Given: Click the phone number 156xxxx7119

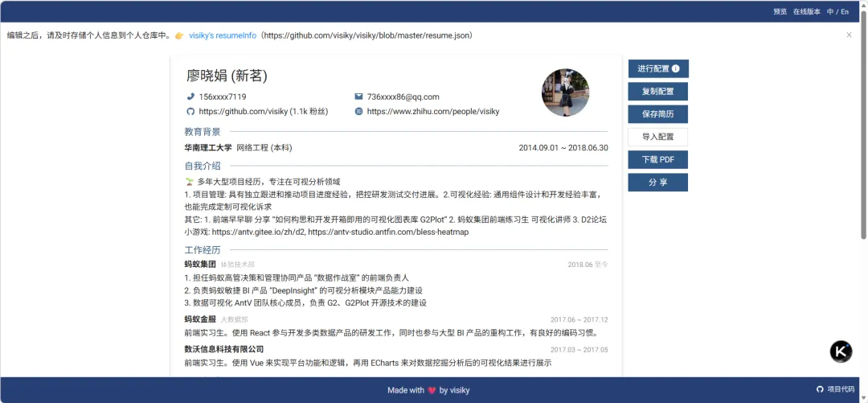Looking at the screenshot, I should click(223, 97).
